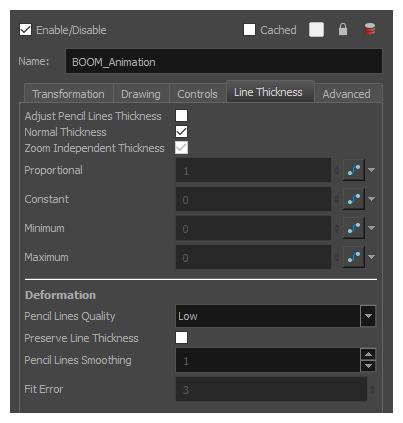403x423 pixels.
Task: Open function curve button for Maximum
Action: coord(354,257)
